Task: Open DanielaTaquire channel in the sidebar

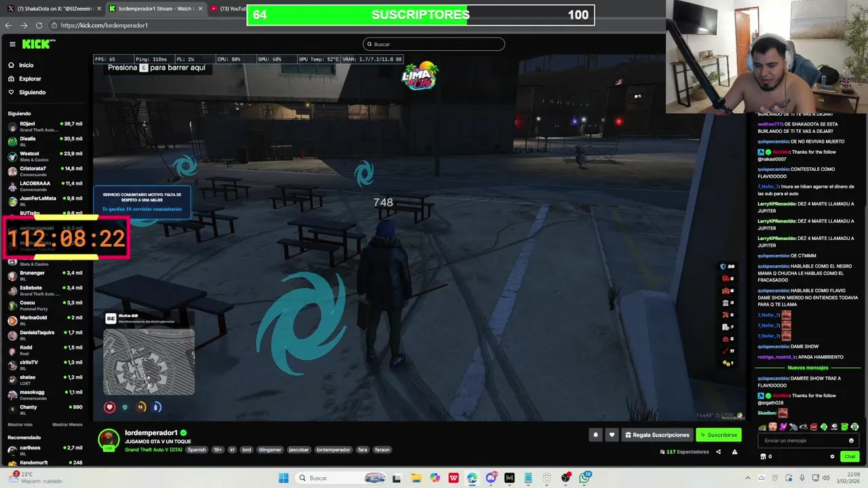Action: pyautogui.click(x=45, y=335)
